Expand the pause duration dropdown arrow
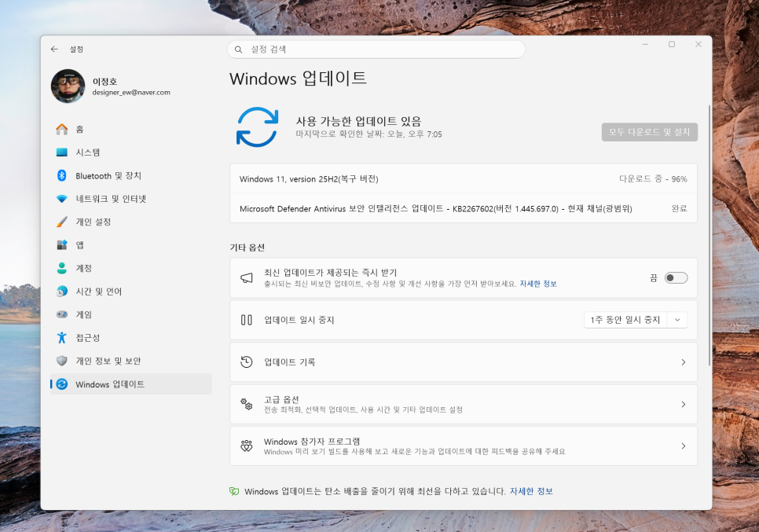 [677, 320]
